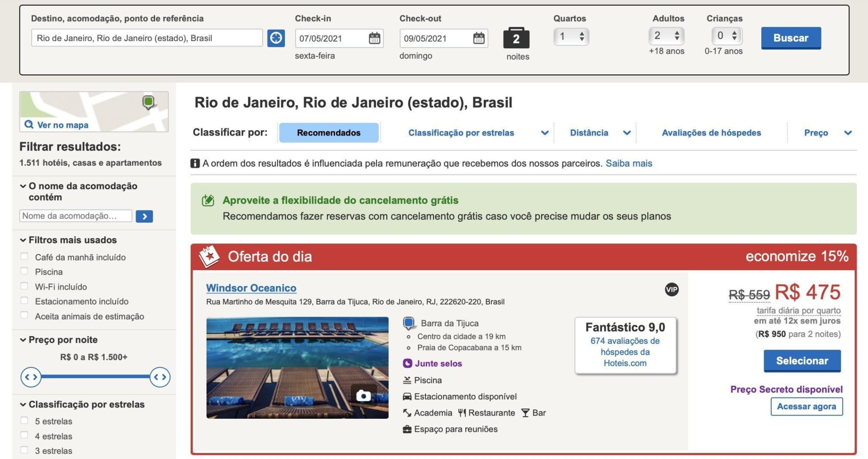The width and height of the screenshot is (868, 459).
Task: Select the 4 estrelas checkbox
Action: click(x=24, y=436)
